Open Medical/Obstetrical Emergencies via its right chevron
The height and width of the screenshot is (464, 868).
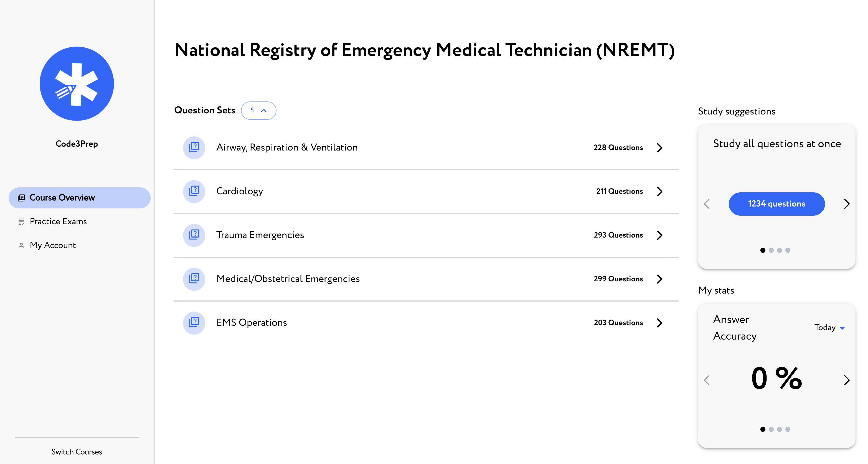[x=660, y=279]
